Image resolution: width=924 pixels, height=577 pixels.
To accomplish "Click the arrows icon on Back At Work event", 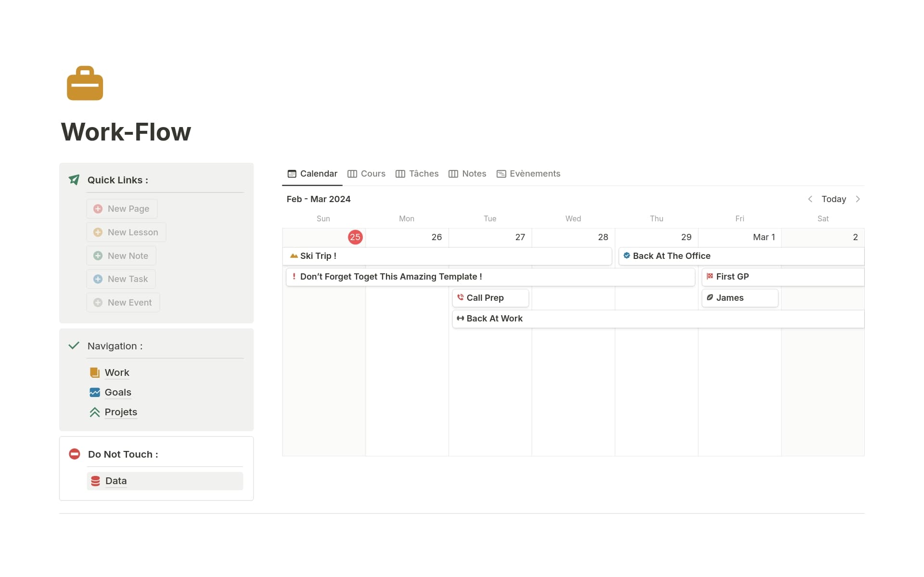I will click(x=460, y=318).
